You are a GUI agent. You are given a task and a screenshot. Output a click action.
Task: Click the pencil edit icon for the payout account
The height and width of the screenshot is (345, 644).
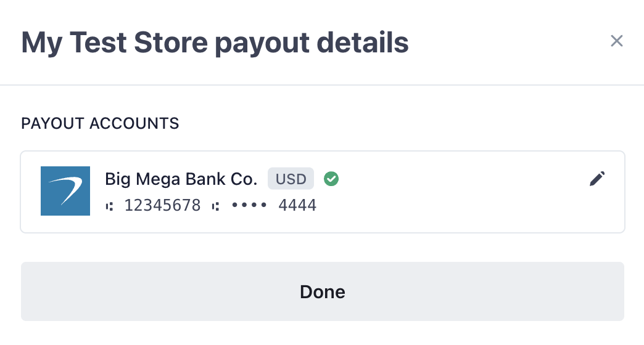pyautogui.click(x=597, y=179)
